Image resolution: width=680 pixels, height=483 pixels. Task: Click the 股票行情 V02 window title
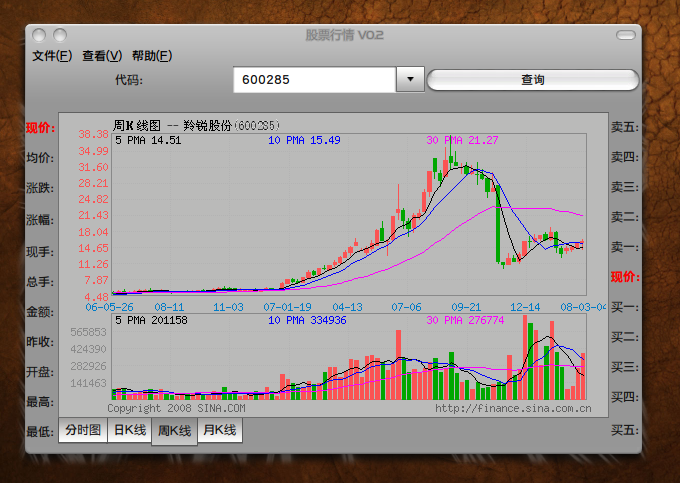click(345, 35)
